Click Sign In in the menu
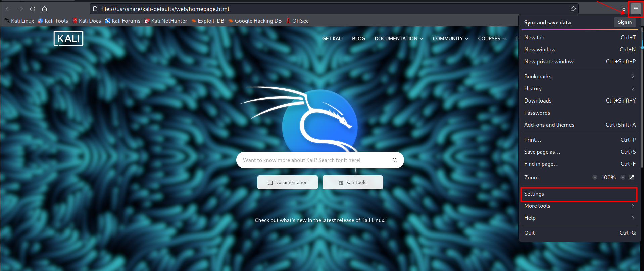 click(625, 22)
